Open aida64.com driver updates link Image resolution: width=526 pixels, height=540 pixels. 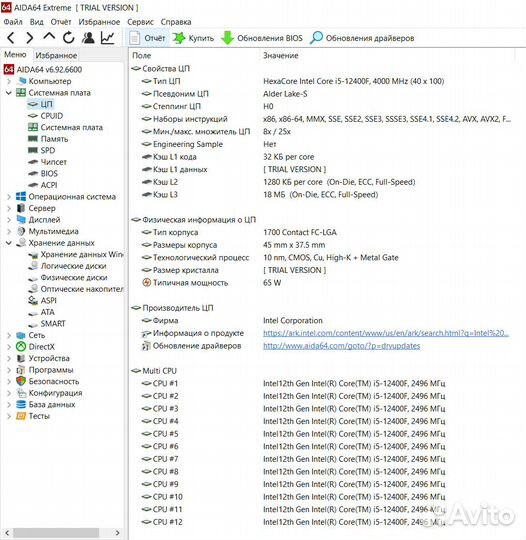[x=342, y=346]
